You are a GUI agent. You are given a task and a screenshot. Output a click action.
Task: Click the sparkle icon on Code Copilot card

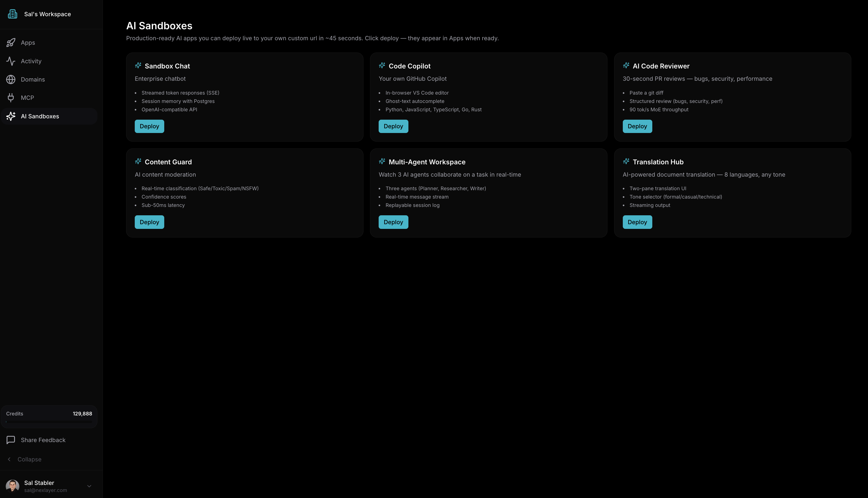tap(382, 65)
